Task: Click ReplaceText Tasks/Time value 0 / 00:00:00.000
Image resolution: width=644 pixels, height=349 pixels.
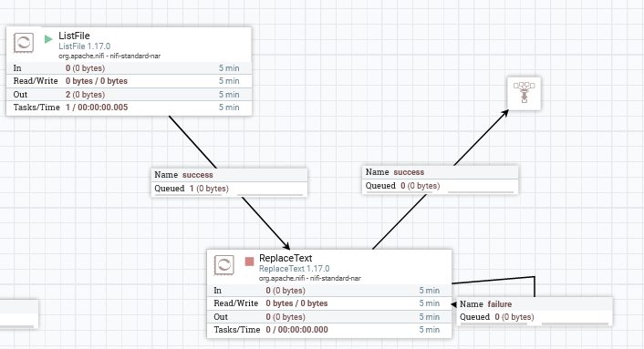Action: [297, 330]
